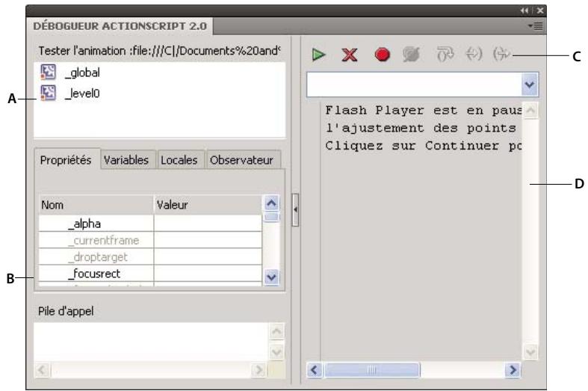The height and width of the screenshot is (391, 588).
Task: Close the debugger panel
Action: (x=539, y=11)
